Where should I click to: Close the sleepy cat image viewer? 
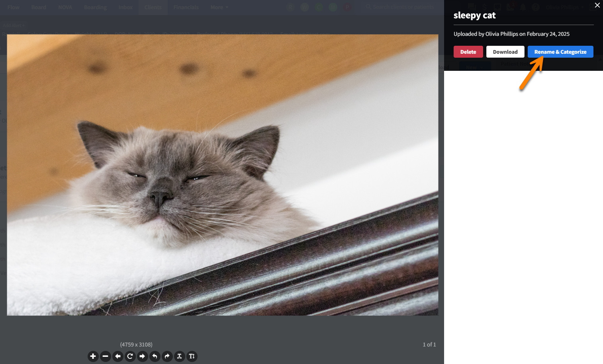click(597, 5)
